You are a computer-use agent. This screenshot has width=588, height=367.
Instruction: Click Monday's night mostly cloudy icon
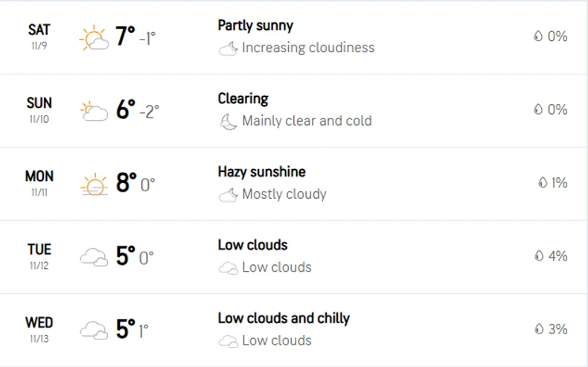click(228, 195)
